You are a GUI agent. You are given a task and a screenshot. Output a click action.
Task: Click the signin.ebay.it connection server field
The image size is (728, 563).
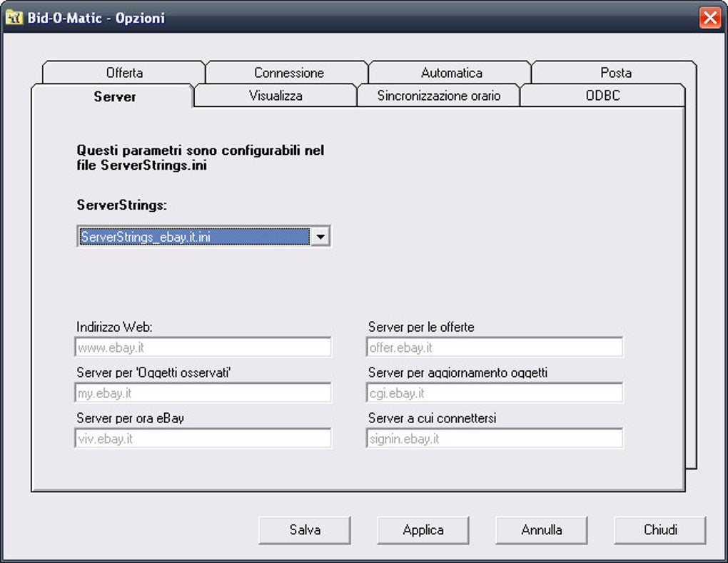pos(495,438)
